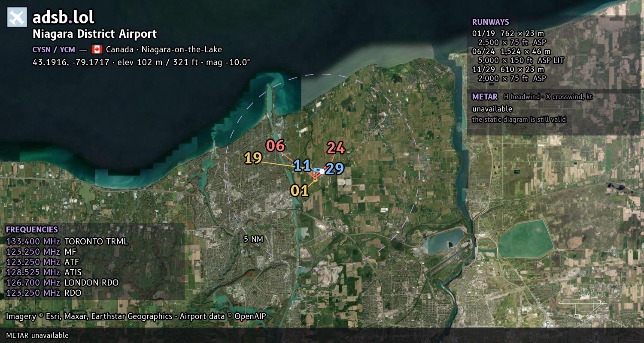Select the 11/29 610 × 23 m row
Image resolution: width=644 pixels, height=343 pixels.
508,69
